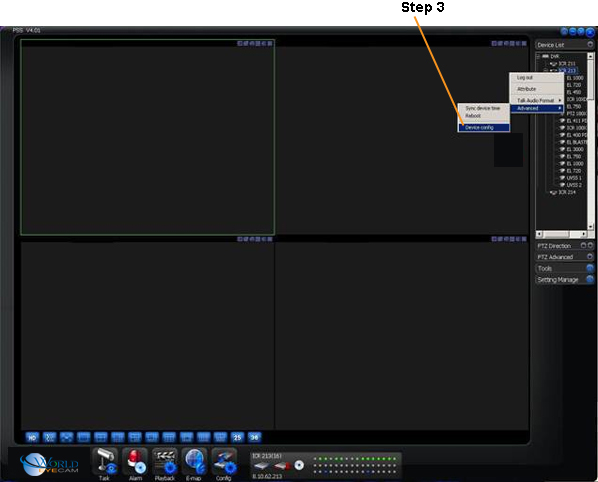Collapse the Device List panel

[x=590, y=45]
